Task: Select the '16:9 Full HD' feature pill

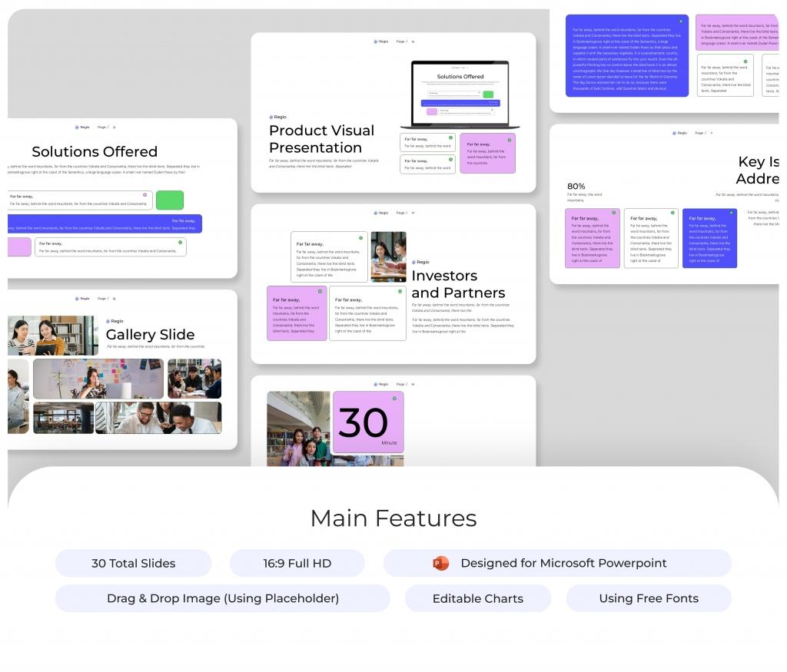Action: (x=297, y=563)
